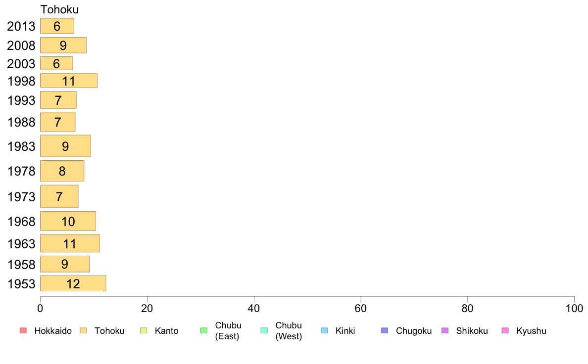Viewport: 588px width, 364px height.
Task: Select the Kyushu pink legend swatch
Action: tap(505, 331)
